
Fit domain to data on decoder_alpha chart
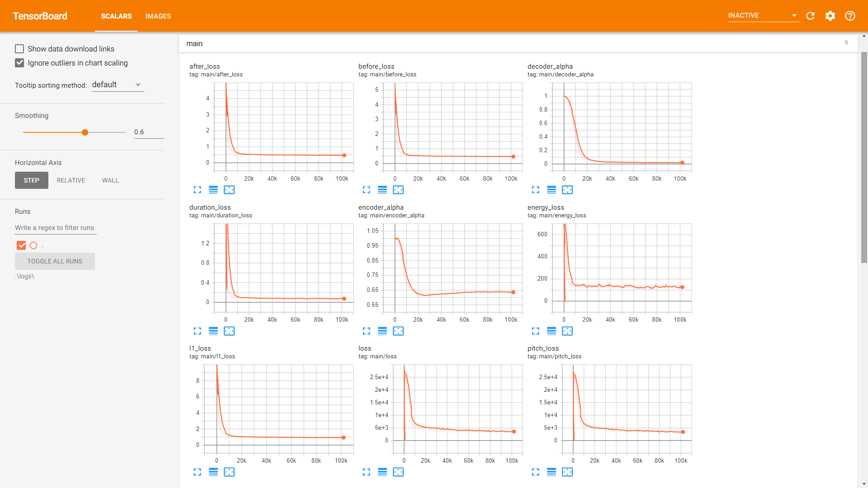tap(567, 190)
